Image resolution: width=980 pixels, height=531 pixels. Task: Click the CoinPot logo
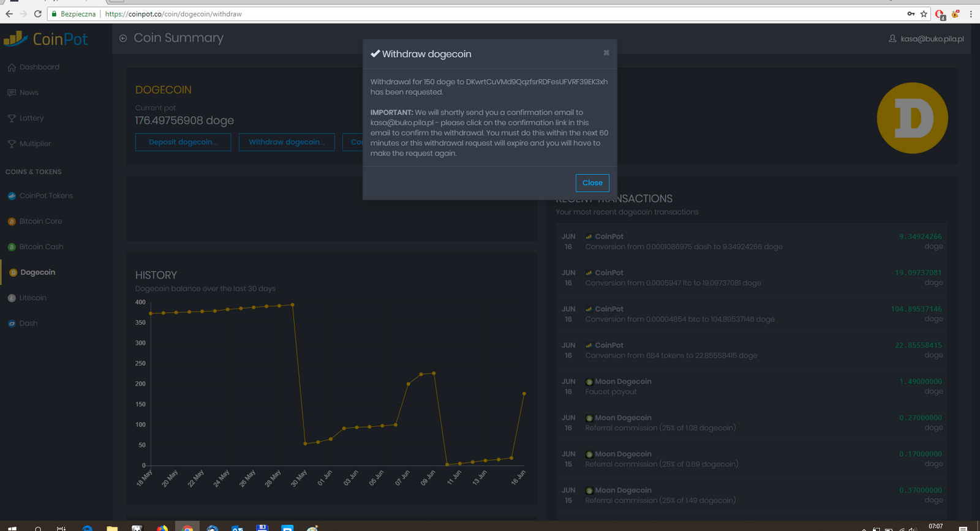pyautogui.click(x=46, y=39)
